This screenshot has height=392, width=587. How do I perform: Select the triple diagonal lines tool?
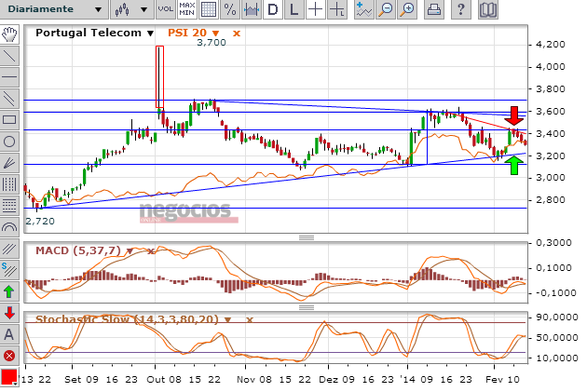(x=9, y=249)
